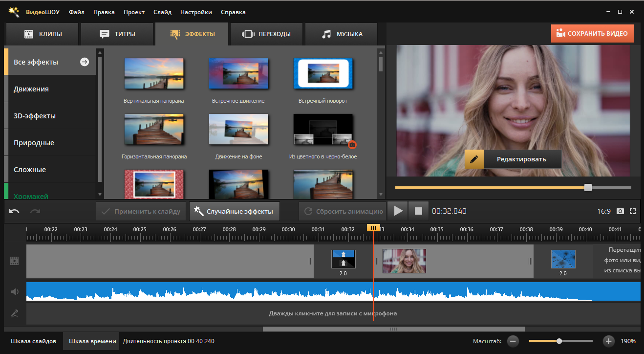
Task: Expand the Все эффекты category arrow
Action: [x=85, y=62]
